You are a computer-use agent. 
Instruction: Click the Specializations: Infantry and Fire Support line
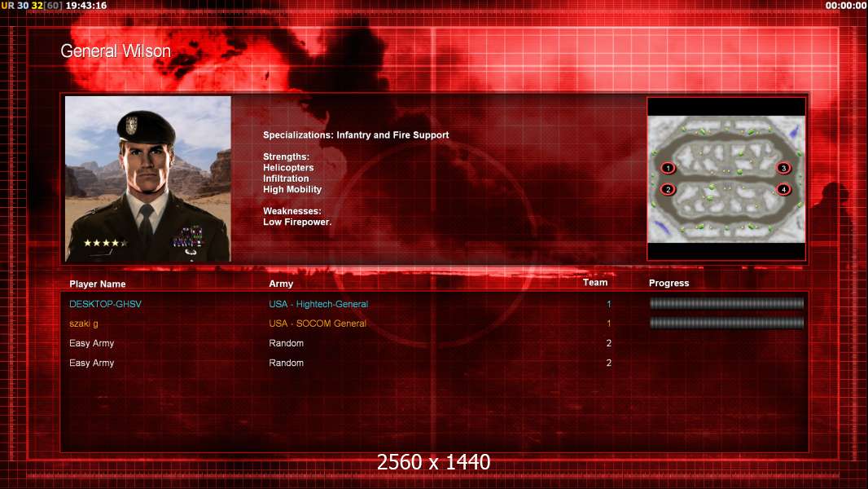(356, 135)
